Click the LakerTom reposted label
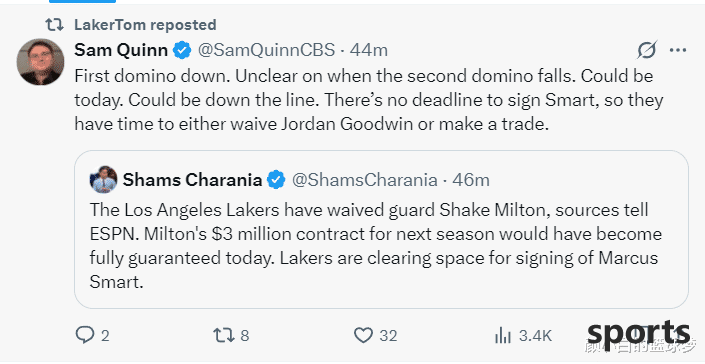Viewport: 705px width, 364px height. click(145, 25)
